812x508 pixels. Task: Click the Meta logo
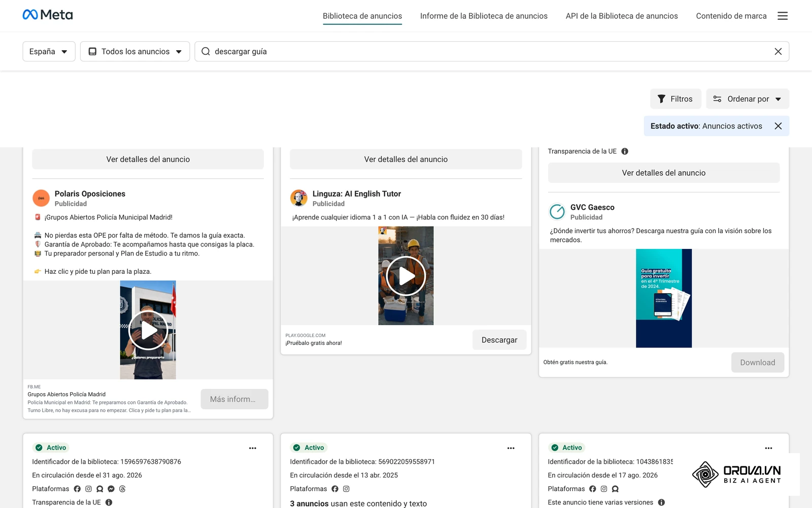(48, 15)
